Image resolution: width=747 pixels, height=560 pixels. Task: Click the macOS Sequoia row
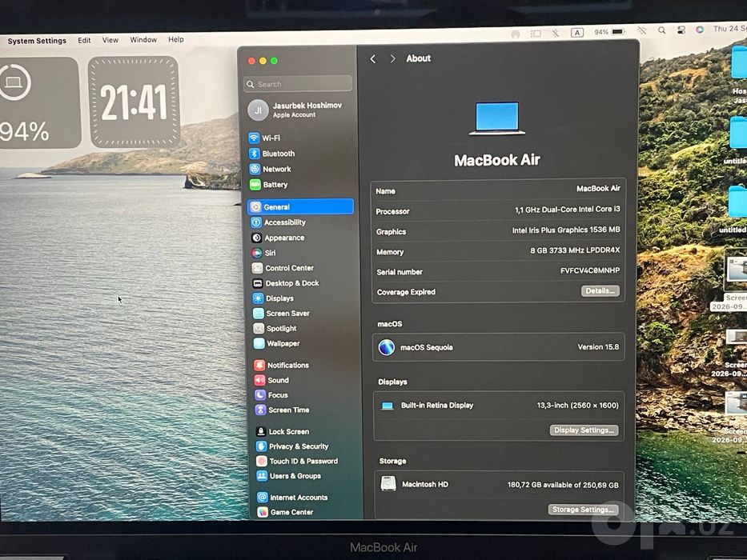coord(498,347)
